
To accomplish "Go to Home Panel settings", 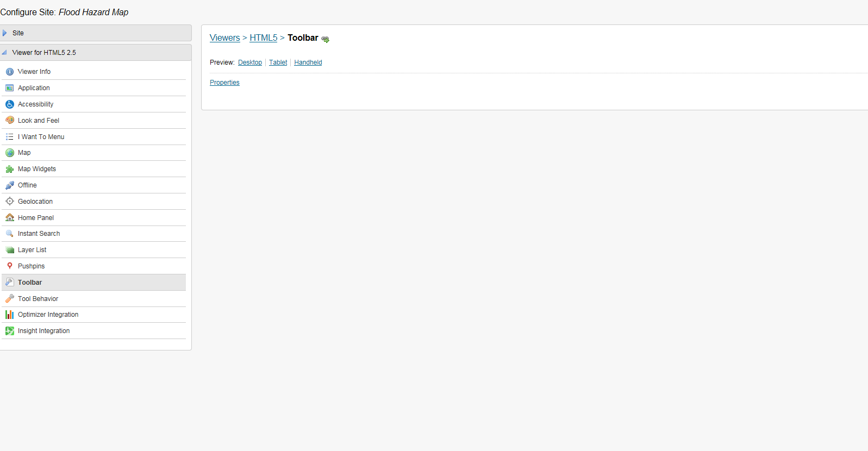I will pos(94,217).
